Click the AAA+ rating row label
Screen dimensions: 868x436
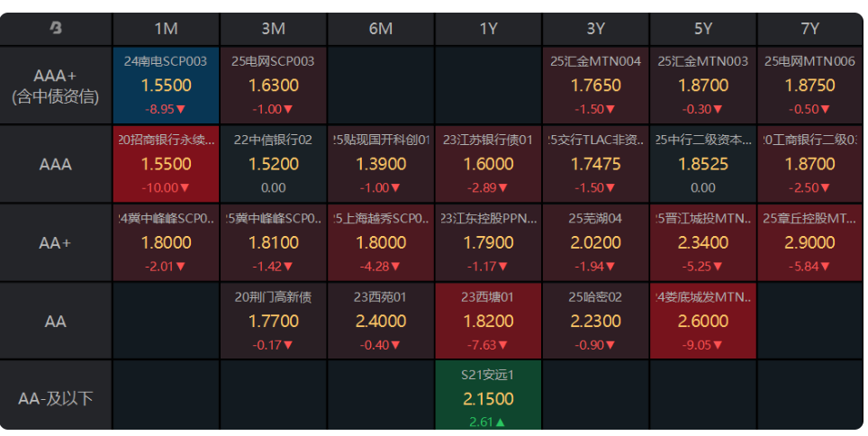click(x=56, y=86)
